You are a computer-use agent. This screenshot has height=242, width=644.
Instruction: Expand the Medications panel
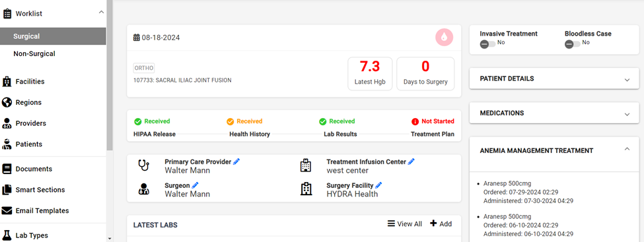554,113
